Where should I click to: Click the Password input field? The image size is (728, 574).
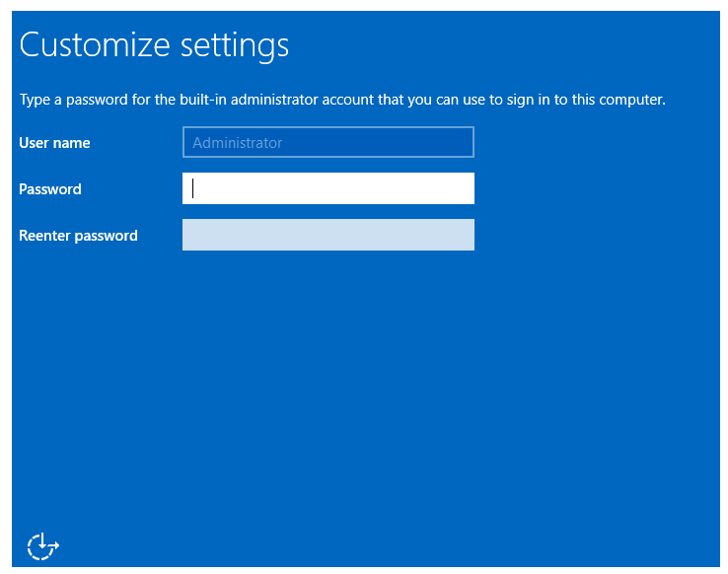click(328, 188)
